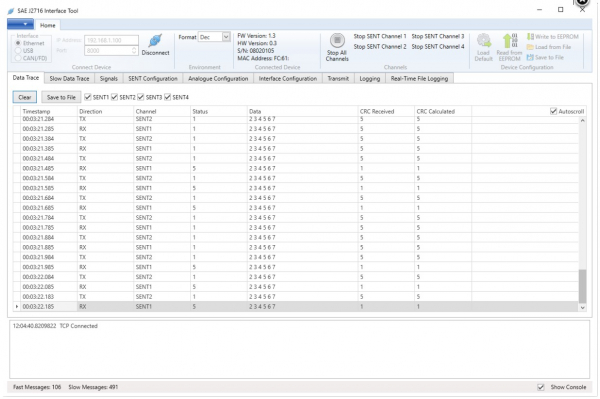Switch to the Slow Data Trace tab
Viewport: 600px width, 399px height.
(x=69, y=78)
